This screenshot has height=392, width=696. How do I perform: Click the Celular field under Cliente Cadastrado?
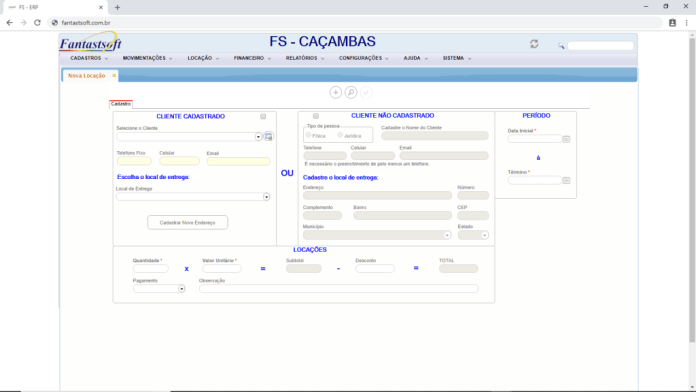click(179, 161)
